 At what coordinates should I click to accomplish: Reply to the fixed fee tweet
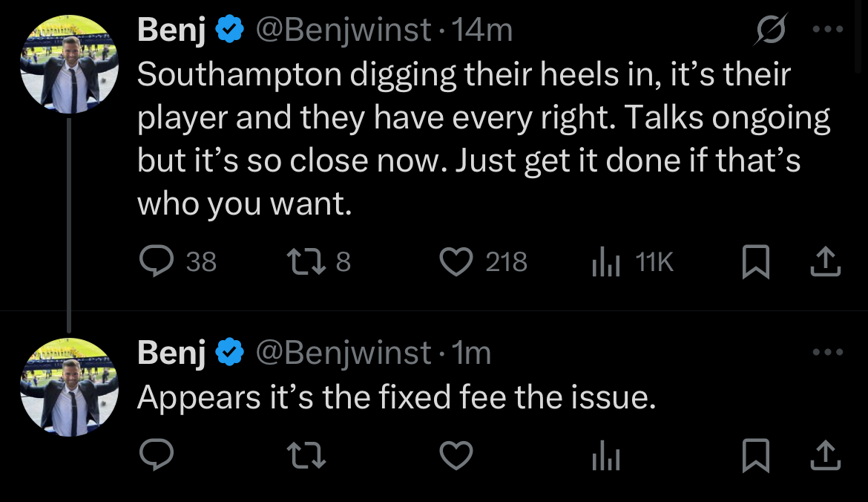coord(157,456)
